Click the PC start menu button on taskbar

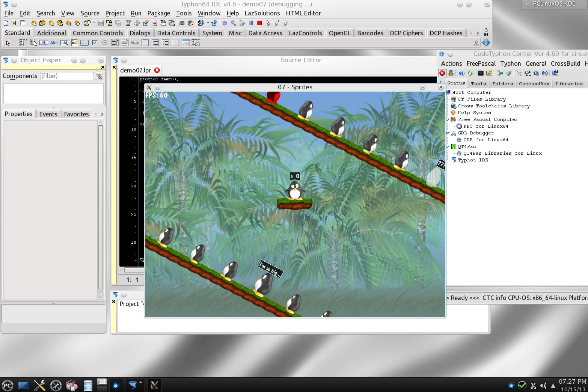(x=8, y=385)
